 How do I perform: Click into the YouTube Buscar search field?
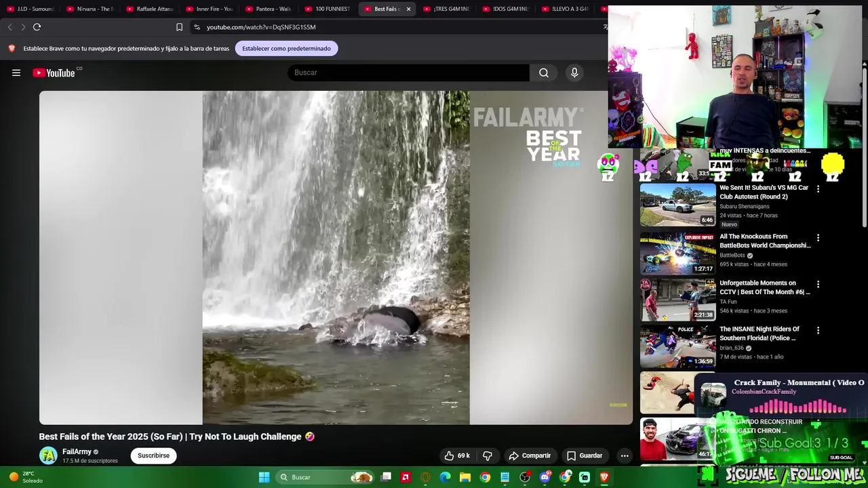(408, 73)
